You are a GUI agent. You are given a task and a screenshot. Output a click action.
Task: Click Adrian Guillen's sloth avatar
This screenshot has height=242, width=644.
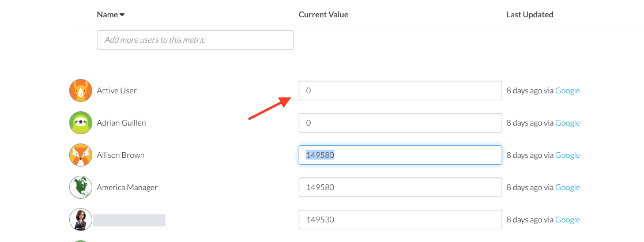81,123
